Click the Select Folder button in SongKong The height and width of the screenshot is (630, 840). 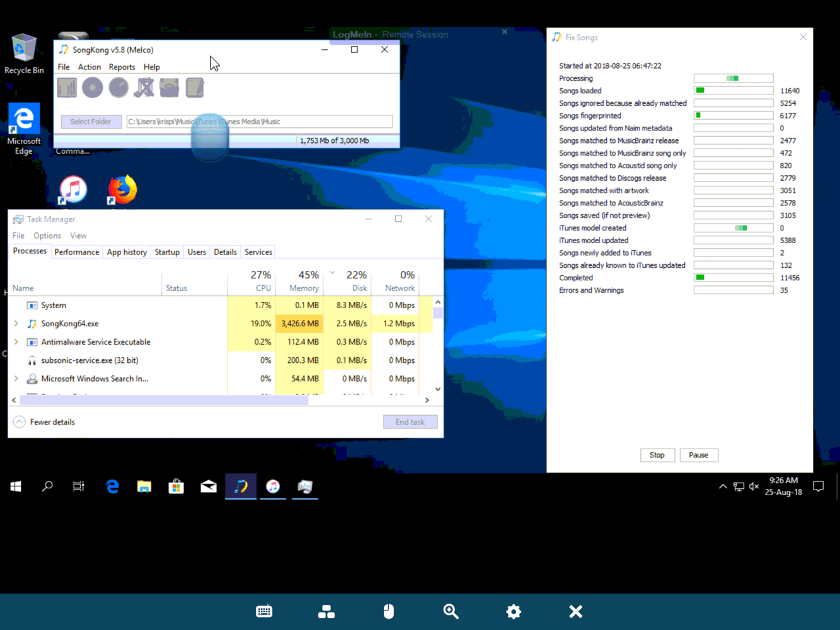(x=91, y=122)
